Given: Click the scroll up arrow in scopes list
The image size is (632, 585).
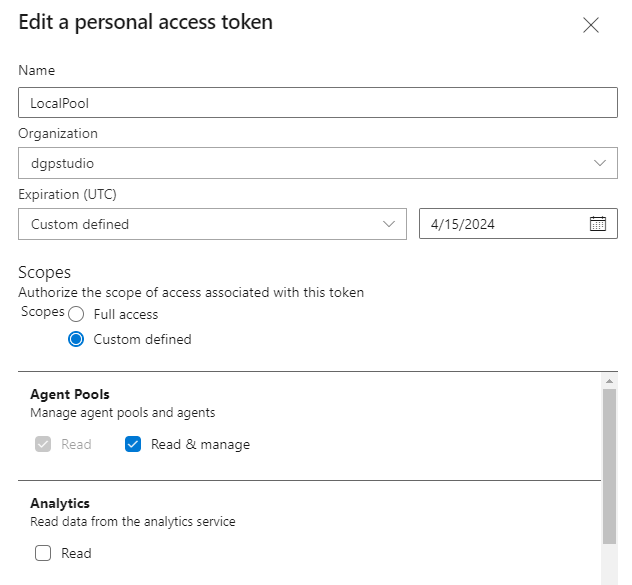Looking at the screenshot, I should [609, 381].
